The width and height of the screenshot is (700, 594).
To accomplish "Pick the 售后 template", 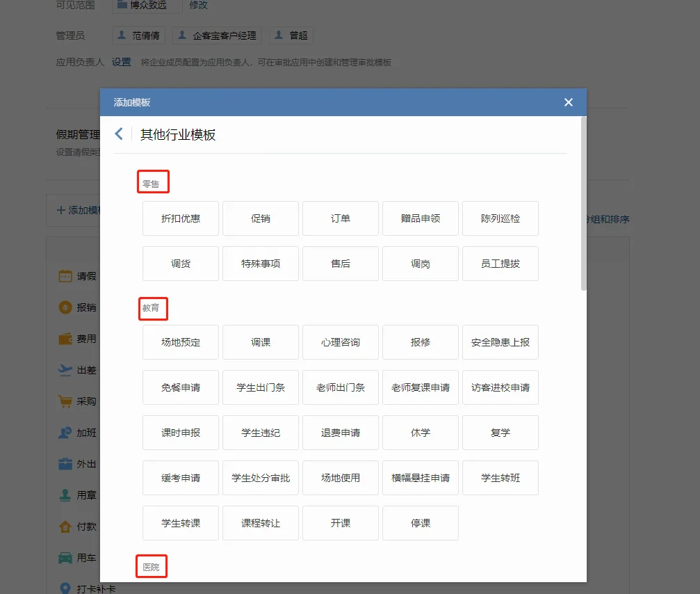I will point(341,264).
